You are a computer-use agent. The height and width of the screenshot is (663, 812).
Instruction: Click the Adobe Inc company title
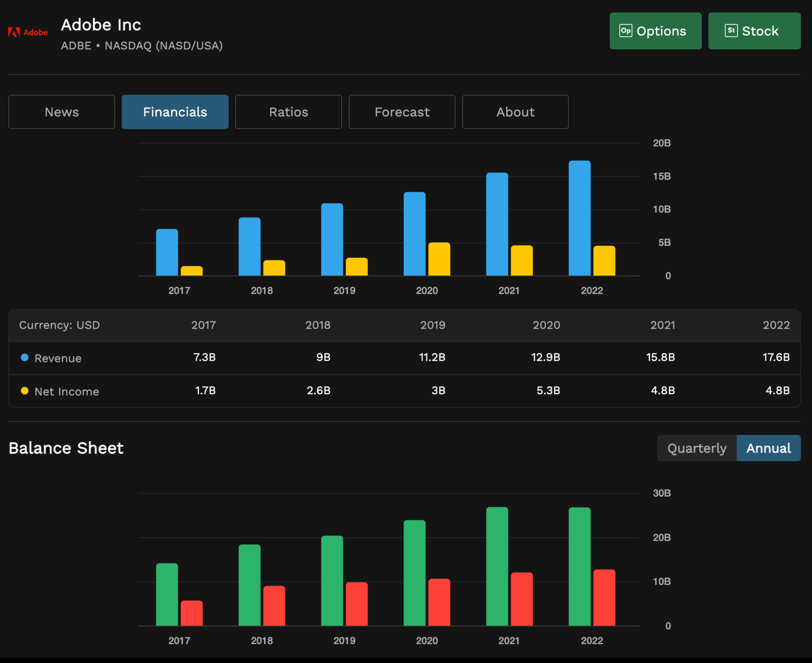click(101, 24)
